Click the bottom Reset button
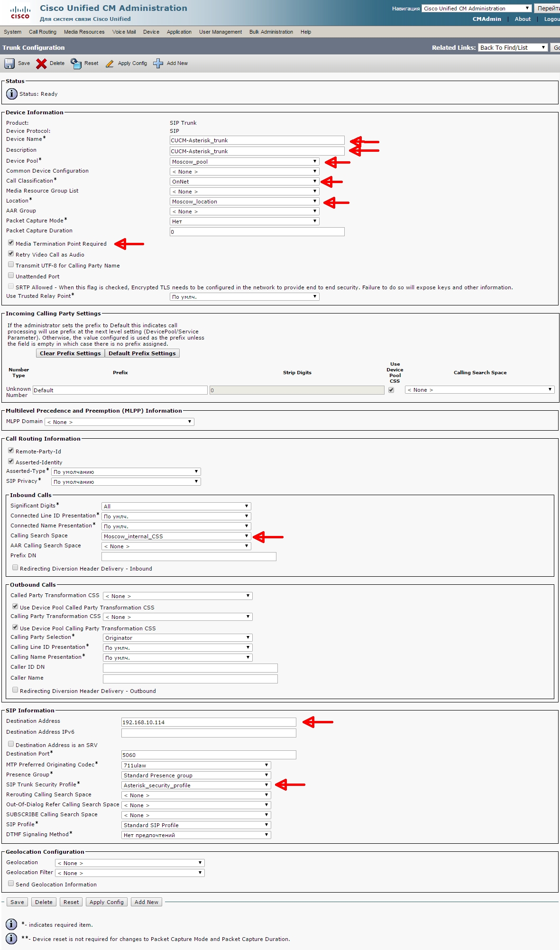This screenshot has height=950, width=560. [x=71, y=902]
